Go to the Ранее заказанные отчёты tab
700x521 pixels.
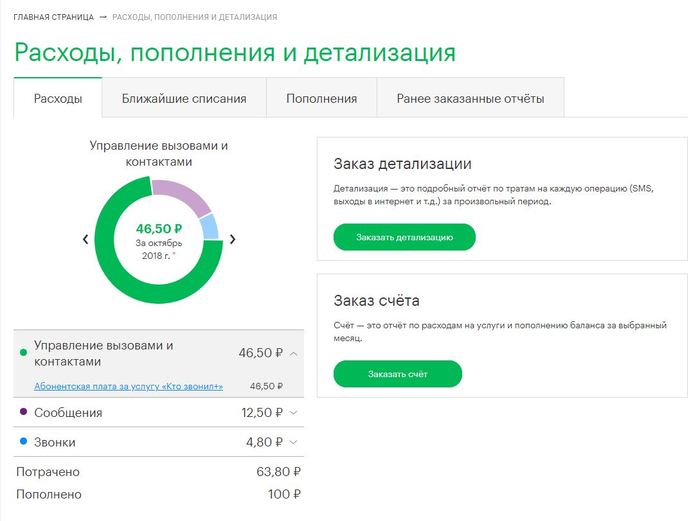point(470,99)
